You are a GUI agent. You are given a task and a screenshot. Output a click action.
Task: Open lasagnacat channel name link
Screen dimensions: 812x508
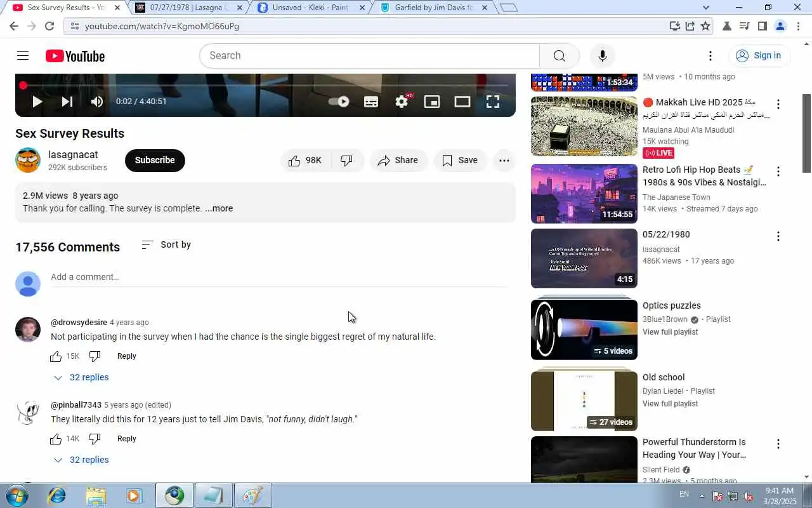(73, 154)
